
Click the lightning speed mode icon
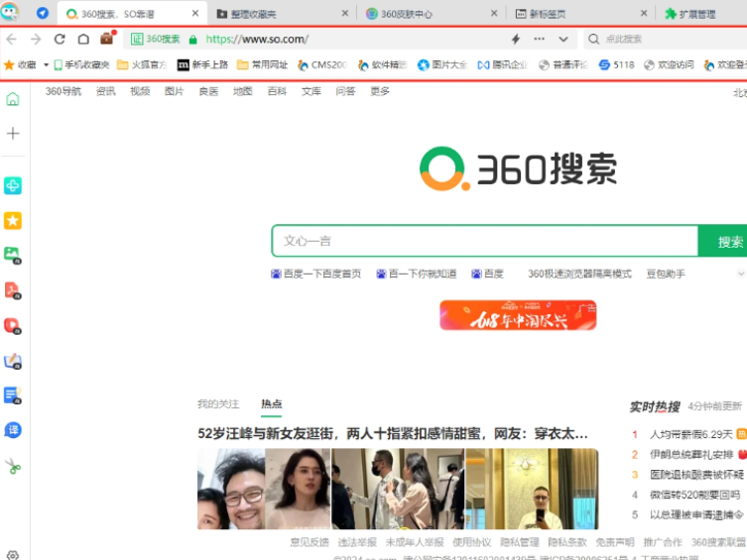coord(516,39)
